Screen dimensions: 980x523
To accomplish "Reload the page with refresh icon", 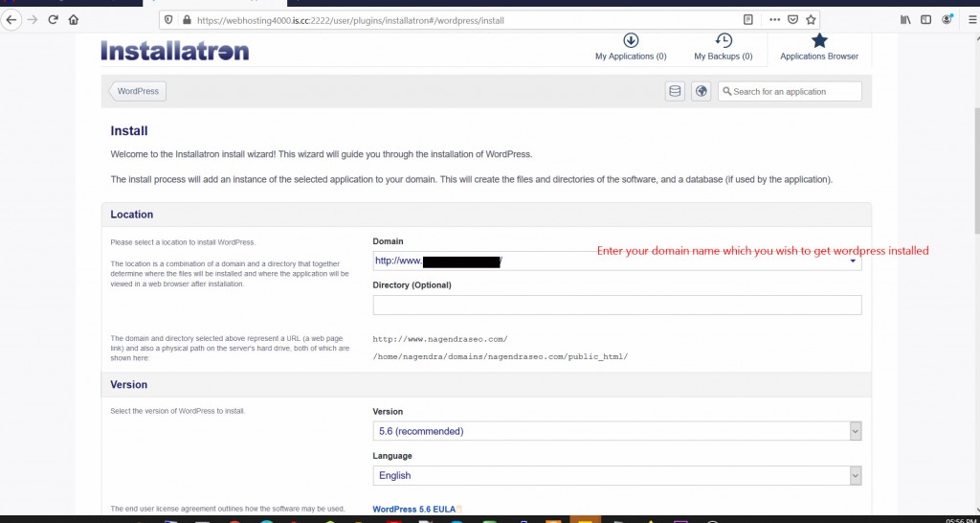I will point(54,19).
